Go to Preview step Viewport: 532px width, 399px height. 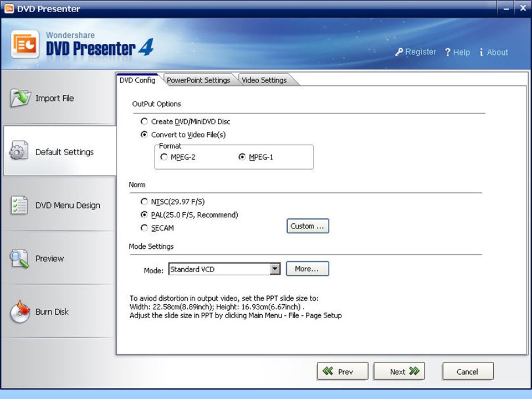tap(59, 259)
